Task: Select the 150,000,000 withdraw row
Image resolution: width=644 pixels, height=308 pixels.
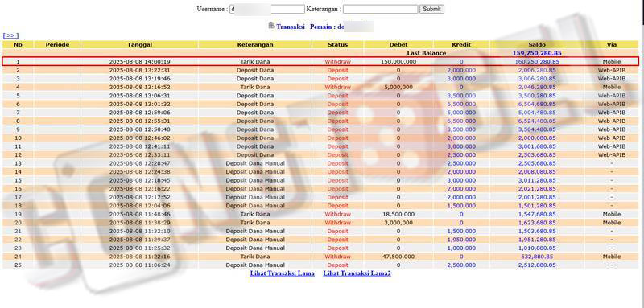Action: tap(320, 61)
